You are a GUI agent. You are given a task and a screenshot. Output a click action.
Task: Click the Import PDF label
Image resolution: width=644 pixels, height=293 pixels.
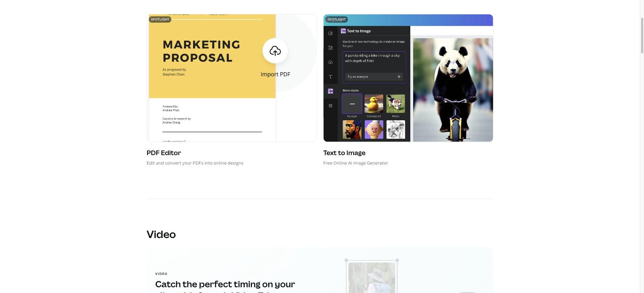pyautogui.click(x=275, y=74)
